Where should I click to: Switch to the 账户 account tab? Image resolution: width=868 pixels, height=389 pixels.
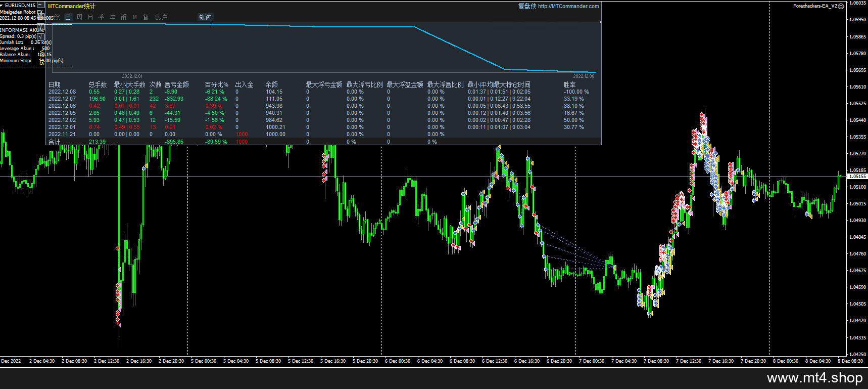coord(161,17)
